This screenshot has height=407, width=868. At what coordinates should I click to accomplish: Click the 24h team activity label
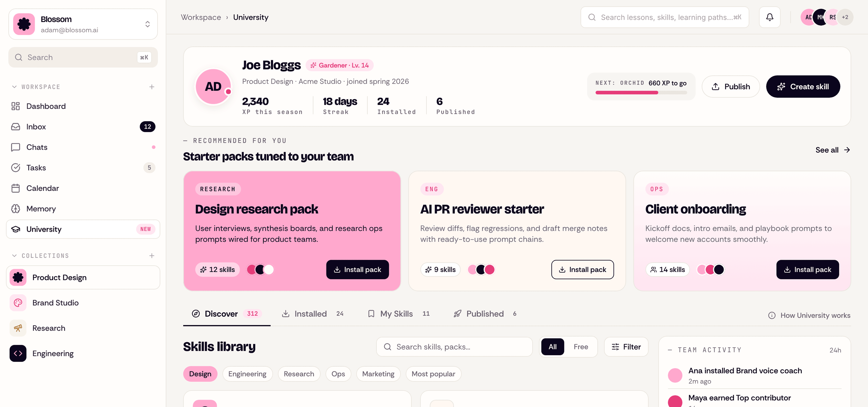835,350
